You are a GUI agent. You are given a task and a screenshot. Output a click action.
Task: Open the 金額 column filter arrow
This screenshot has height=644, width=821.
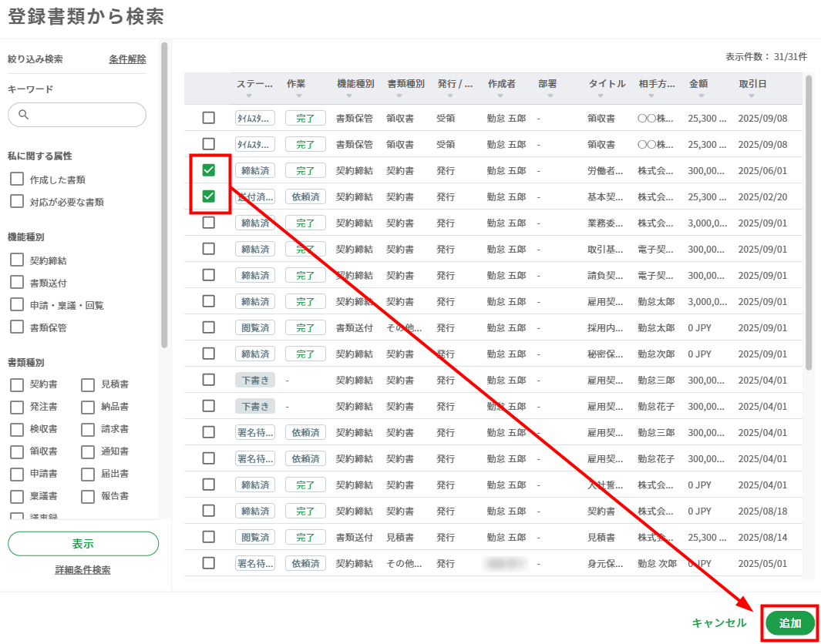click(x=701, y=96)
